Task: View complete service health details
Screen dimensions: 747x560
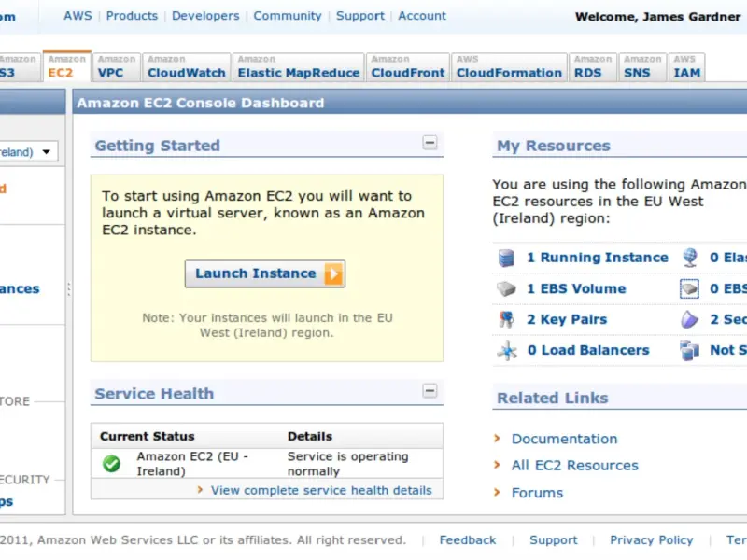Action: click(x=321, y=490)
